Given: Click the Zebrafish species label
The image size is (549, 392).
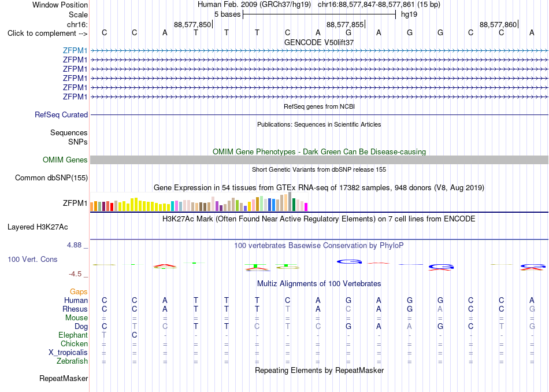Looking at the screenshot, I should pos(72,361).
